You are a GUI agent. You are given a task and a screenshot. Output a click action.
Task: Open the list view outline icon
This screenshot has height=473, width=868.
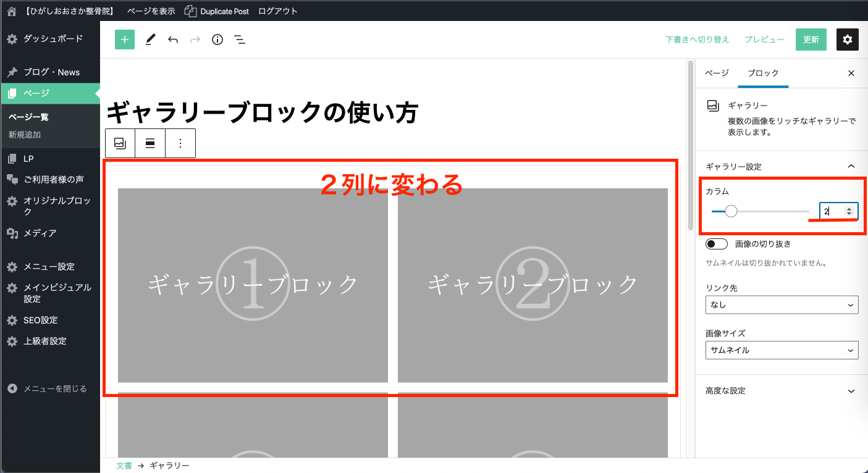point(240,40)
